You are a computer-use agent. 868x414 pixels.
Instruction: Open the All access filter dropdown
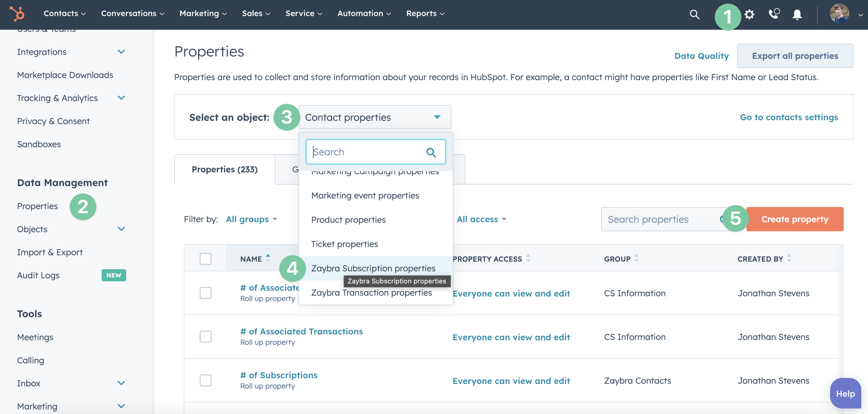pos(481,219)
